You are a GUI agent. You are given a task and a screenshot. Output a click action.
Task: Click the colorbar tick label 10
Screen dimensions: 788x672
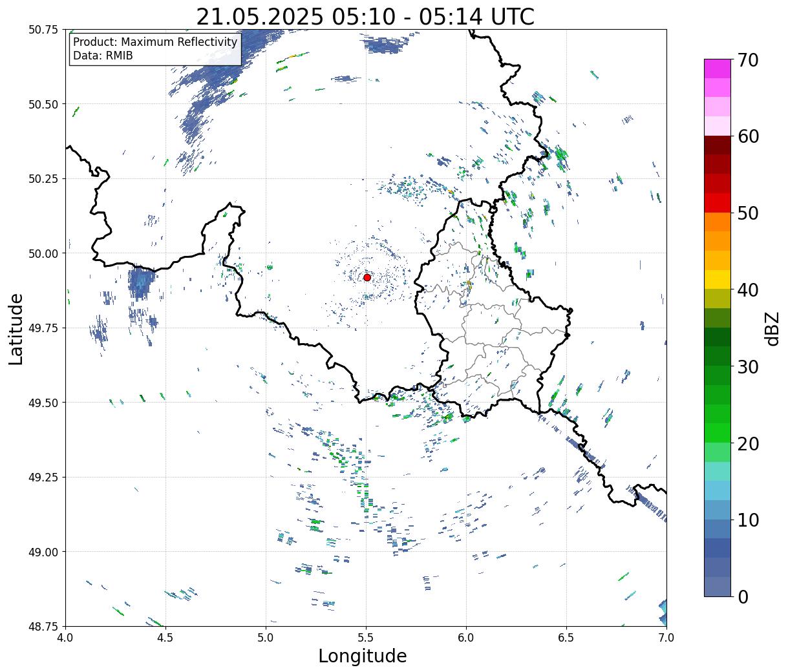pos(748,520)
